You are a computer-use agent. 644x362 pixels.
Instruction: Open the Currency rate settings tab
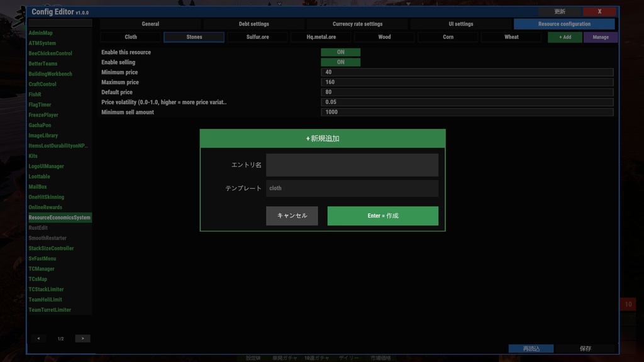tap(357, 23)
